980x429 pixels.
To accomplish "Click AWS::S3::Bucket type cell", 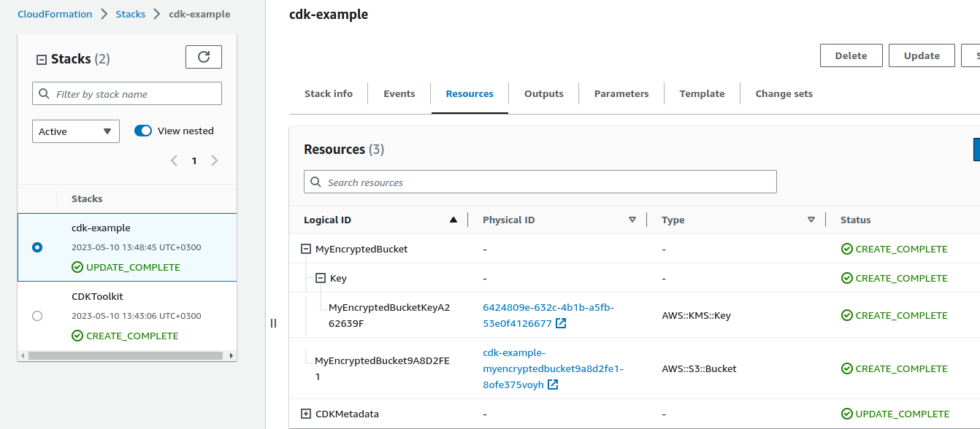I will pyautogui.click(x=699, y=368).
